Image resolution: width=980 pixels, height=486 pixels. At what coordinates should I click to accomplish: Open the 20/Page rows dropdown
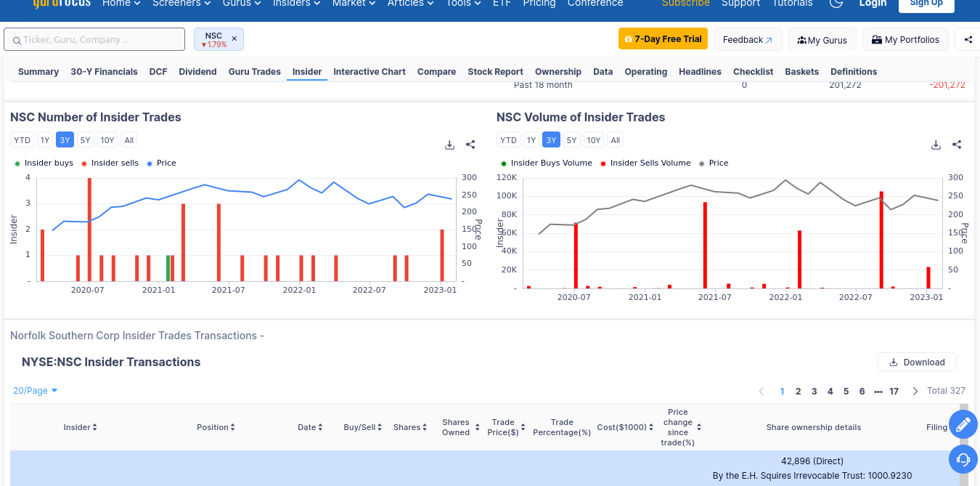click(x=36, y=391)
